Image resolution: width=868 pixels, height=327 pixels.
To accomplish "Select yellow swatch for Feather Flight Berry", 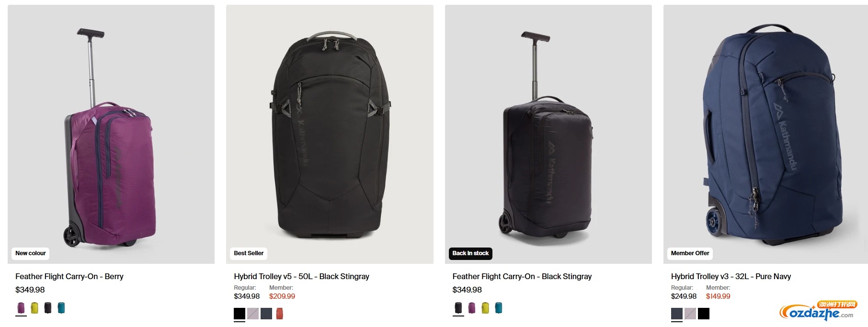I will (34, 308).
